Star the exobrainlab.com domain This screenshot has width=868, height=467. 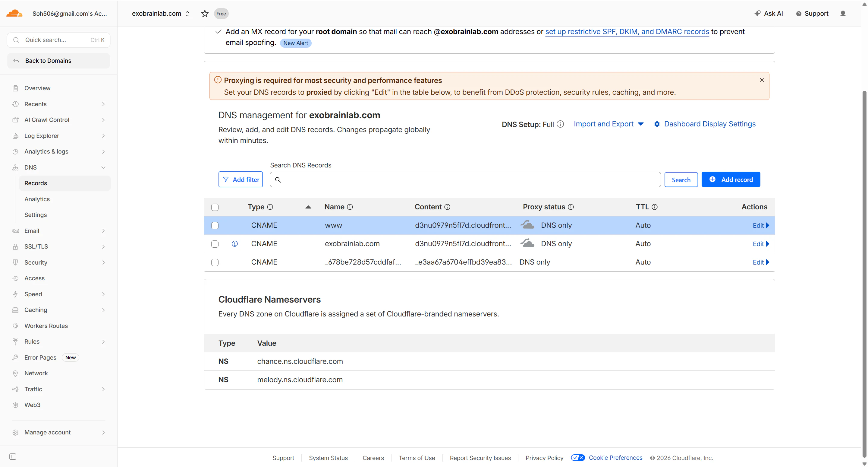205,14
